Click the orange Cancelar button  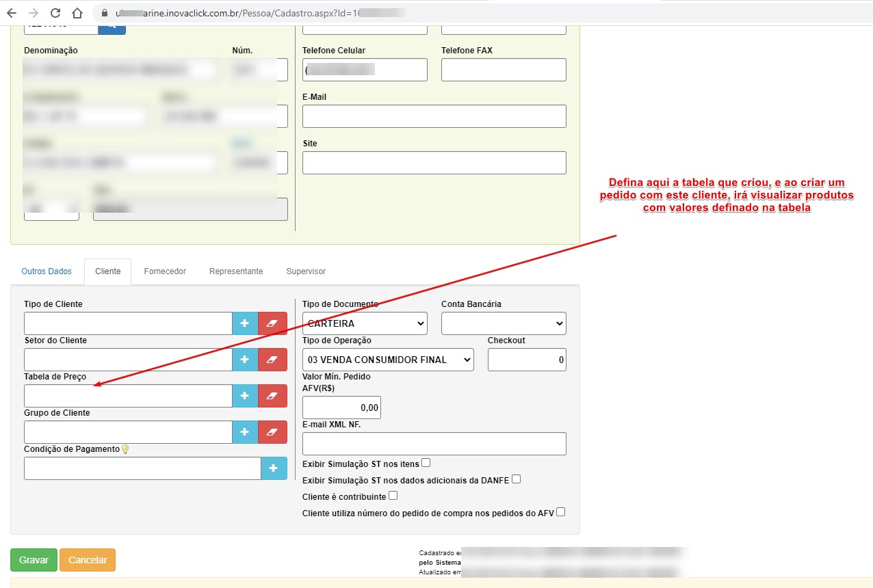pos(88,560)
